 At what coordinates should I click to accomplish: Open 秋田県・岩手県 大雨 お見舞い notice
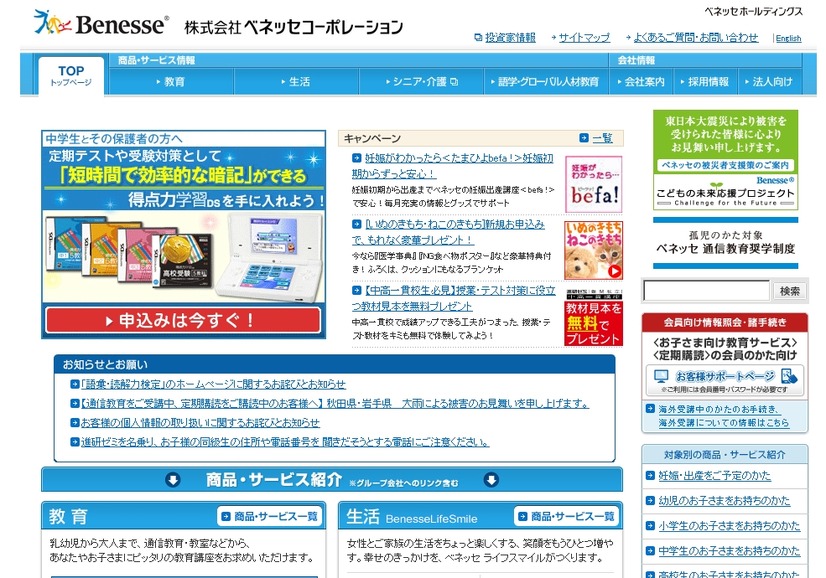(x=335, y=404)
